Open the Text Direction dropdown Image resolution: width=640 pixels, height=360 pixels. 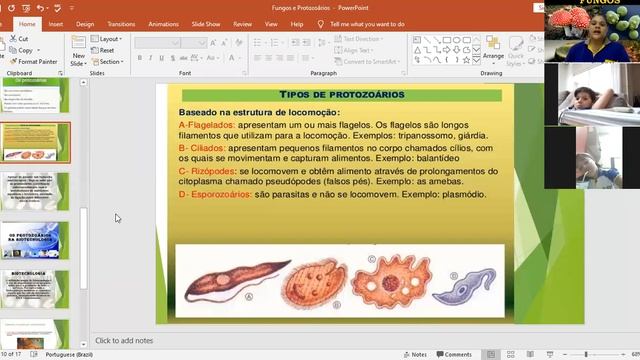click(359, 39)
